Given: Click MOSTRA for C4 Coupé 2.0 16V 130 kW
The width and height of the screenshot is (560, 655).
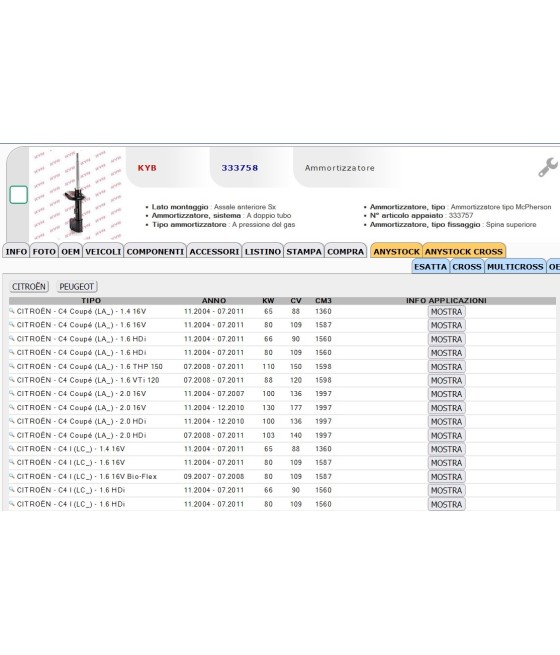Looking at the screenshot, I should pos(446,408).
